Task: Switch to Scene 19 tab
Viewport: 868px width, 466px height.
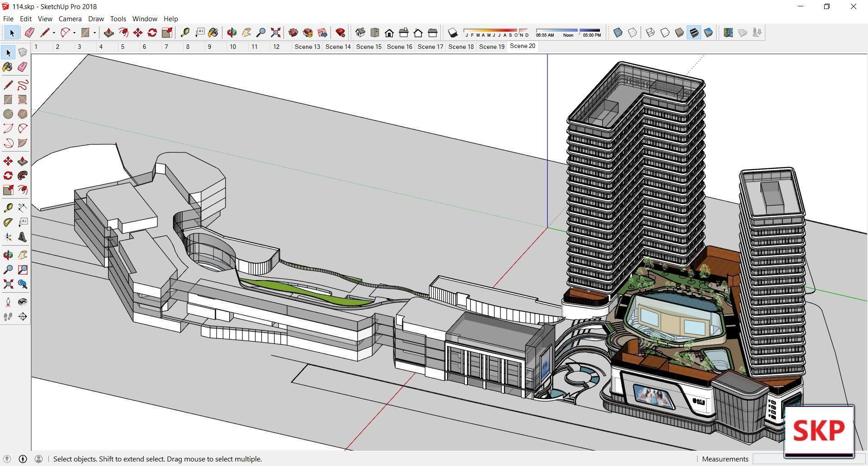Action: [x=491, y=47]
